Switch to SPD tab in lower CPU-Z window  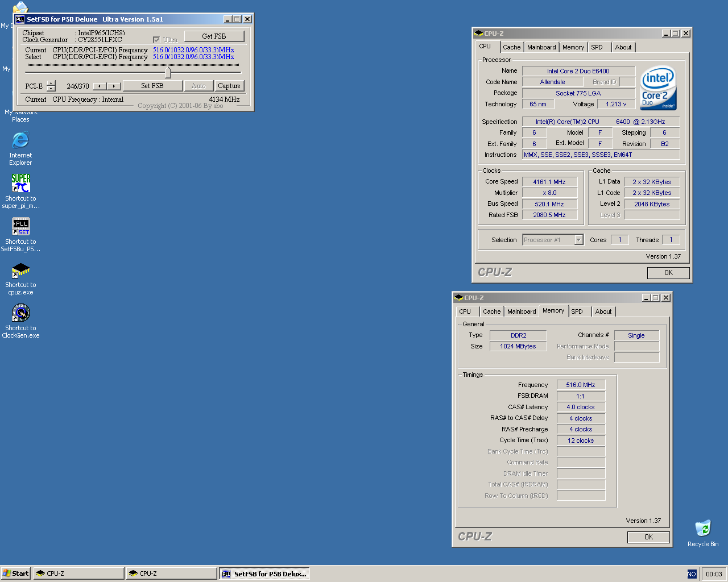coord(579,311)
